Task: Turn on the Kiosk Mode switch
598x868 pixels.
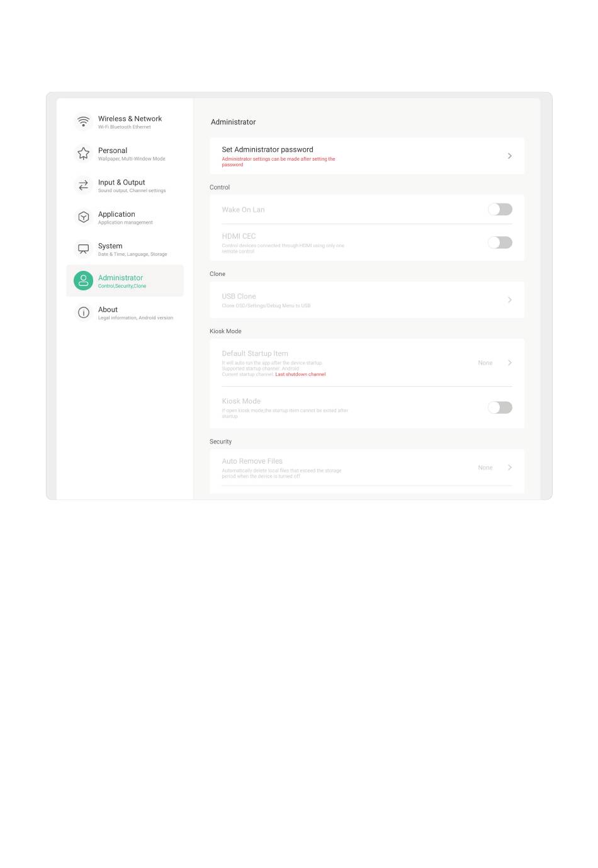Action: tap(500, 408)
